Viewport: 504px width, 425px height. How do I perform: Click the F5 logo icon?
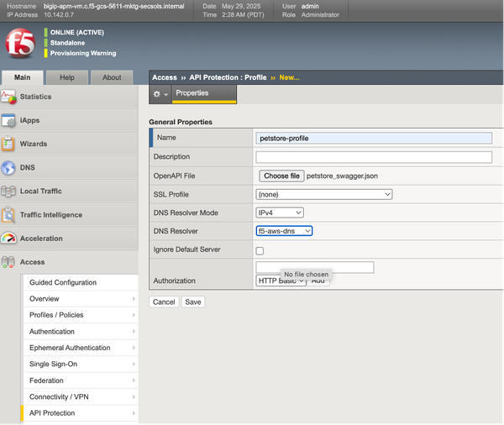coord(18,44)
